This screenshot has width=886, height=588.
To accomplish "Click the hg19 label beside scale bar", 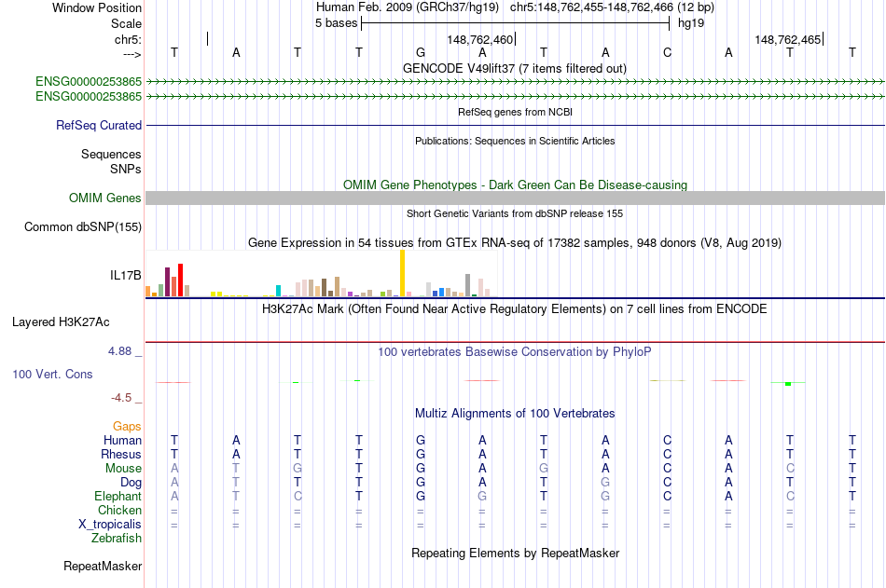I will coord(691,23).
